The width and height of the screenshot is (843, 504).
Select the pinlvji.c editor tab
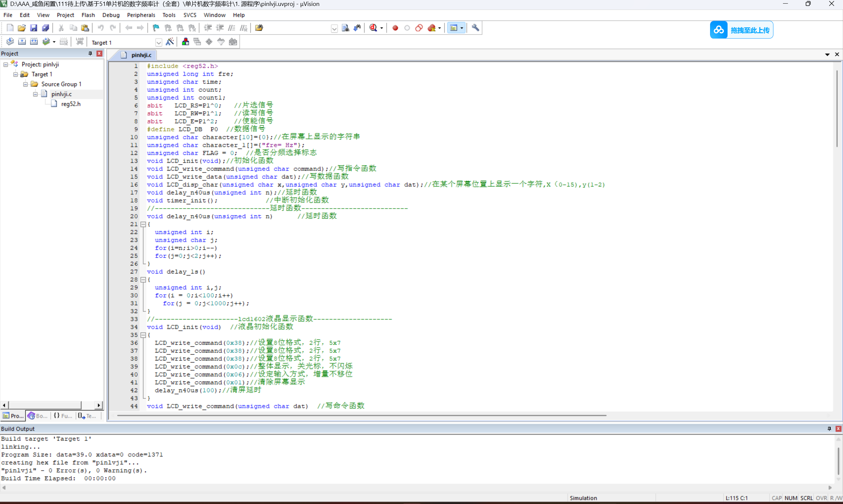tap(137, 55)
